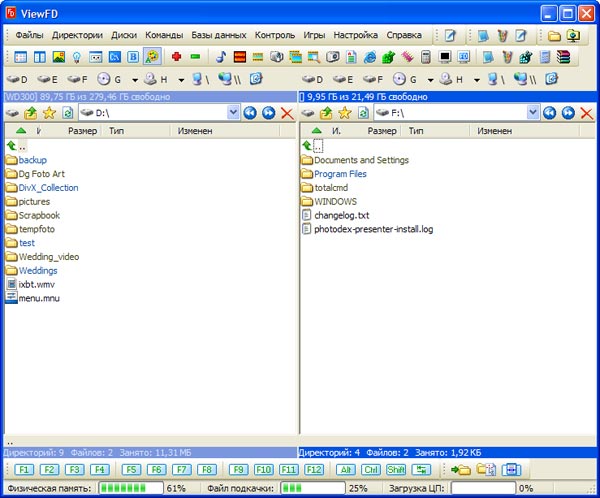Screen dimensions: 600x498
Task: Click the blue letter B toolbar icon
Action: coord(133,57)
